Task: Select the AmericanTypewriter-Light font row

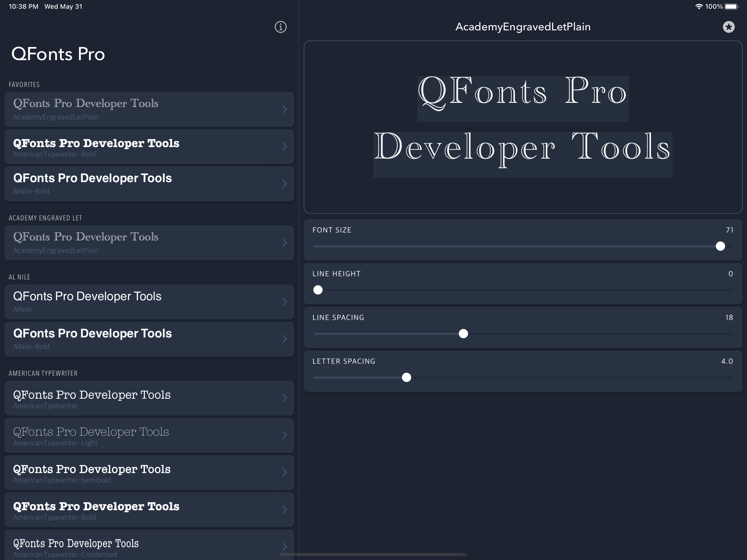Action: click(149, 435)
